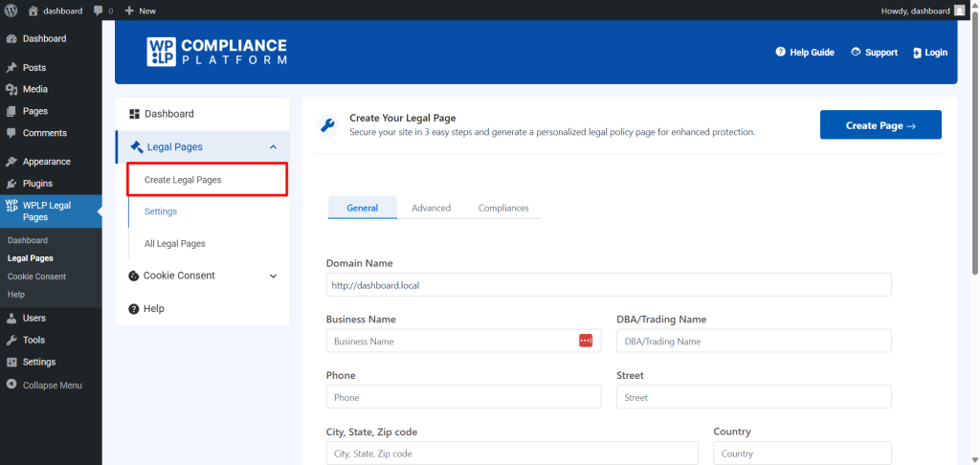The height and width of the screenshot is (465, 980).
Task: Click the red password manager icon in Business Name
Action: point(586,341)
